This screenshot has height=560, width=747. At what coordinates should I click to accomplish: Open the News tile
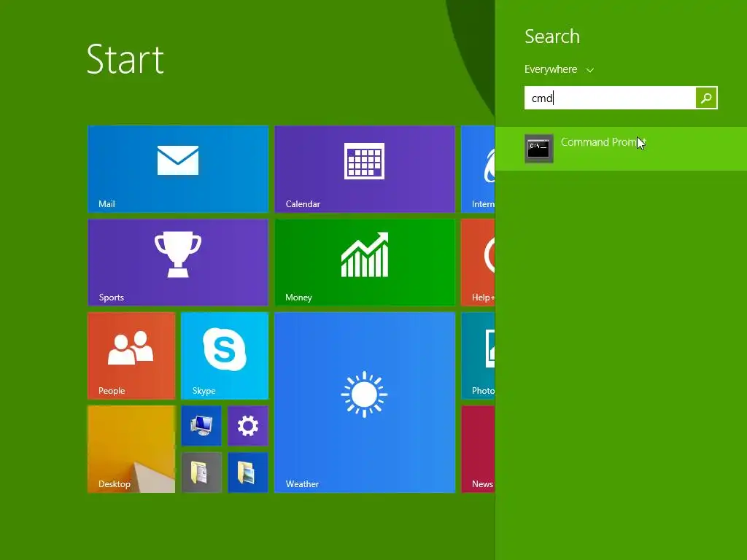478,448
